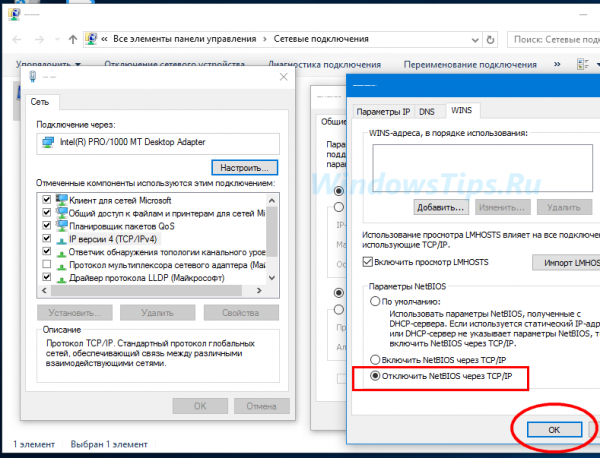This screenshot has width=600, height=458.
Task: Click the Intel PRO/1000 MT adapter icon
Action: pyautogui.click(x=48, y=142)
